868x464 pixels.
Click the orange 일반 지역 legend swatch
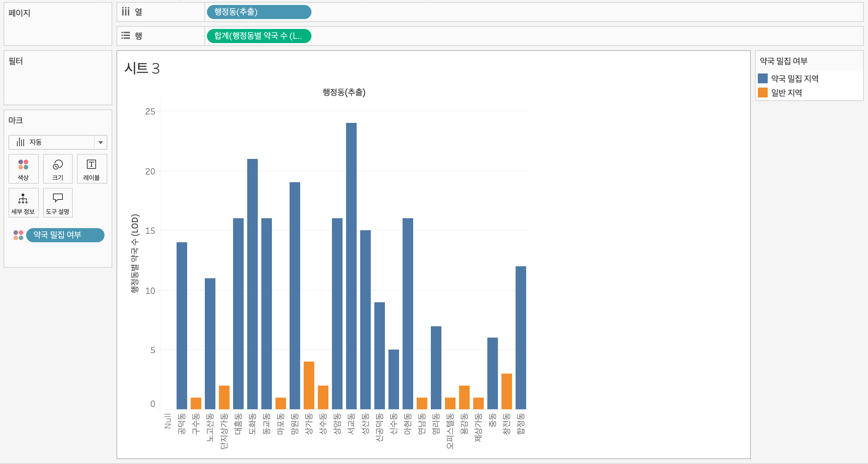[x=763, y=93]
